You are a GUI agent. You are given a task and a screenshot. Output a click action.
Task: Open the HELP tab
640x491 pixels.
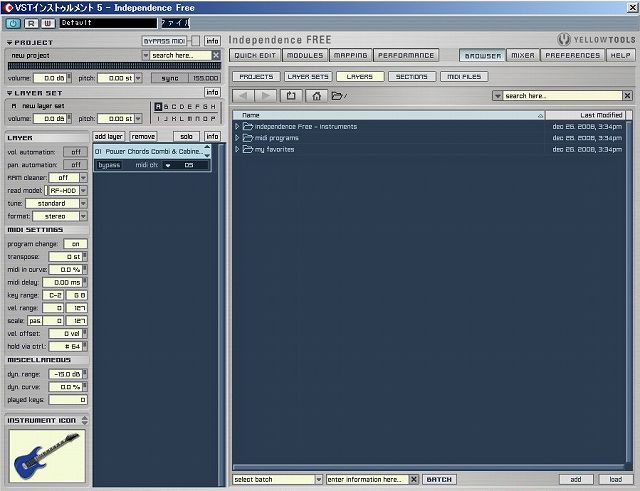click(x=620, y=55)
